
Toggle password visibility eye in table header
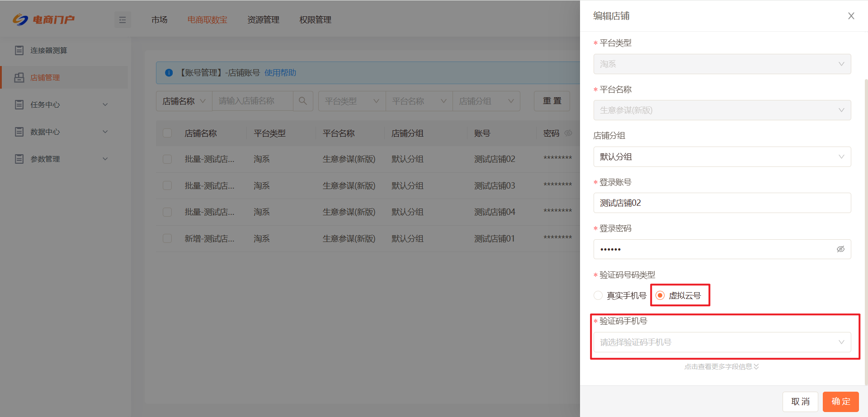tap(568, 133)
